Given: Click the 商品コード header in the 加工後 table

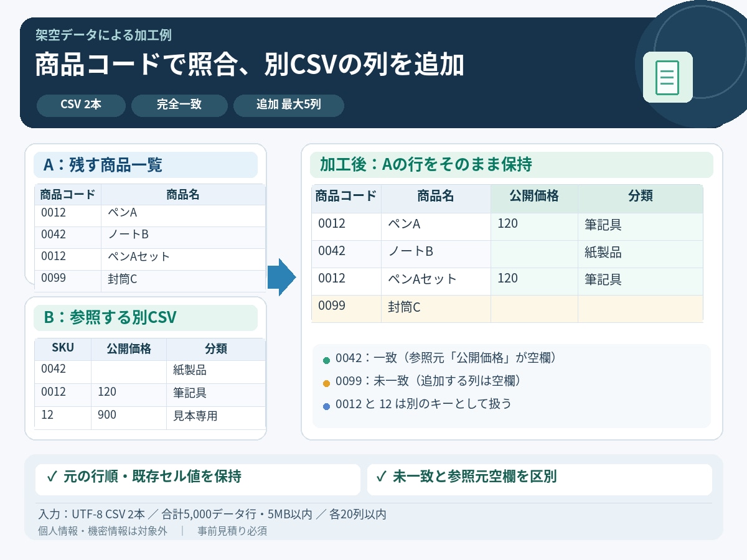Looking at the screenshot, I should pos(346,198).
